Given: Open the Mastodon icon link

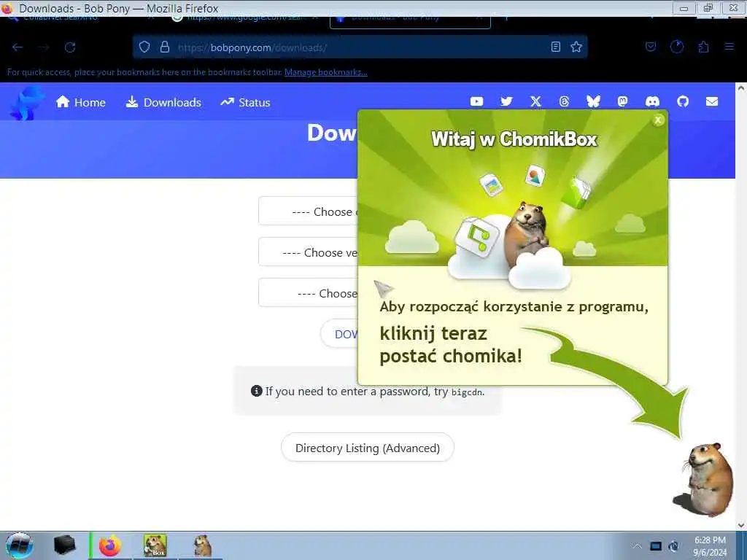Looking at the screenshot, I should (x=622, y=101).
